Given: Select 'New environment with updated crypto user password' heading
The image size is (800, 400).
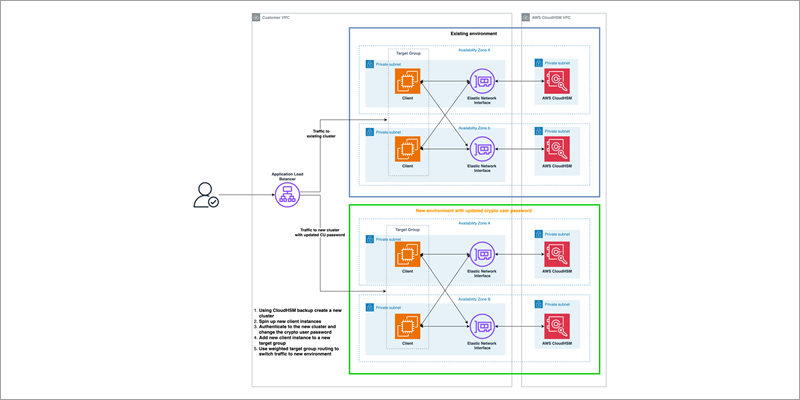Looking at the screenshot, I should pyautogui.click(x=473, y=211).
